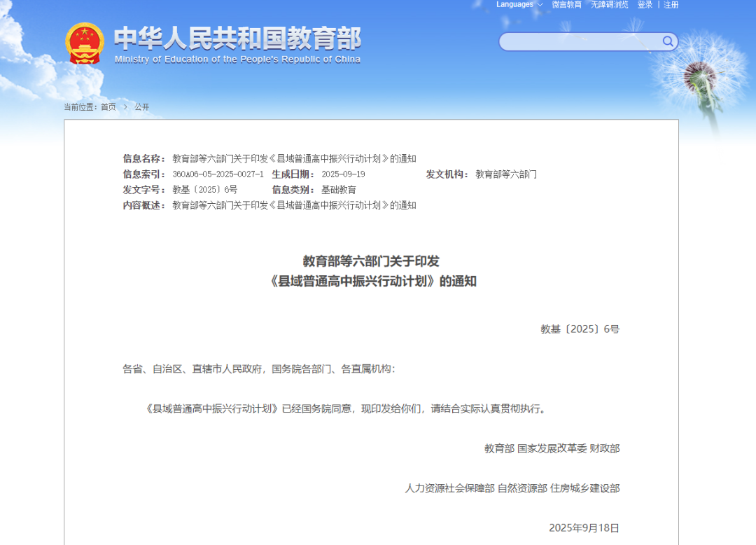Open the Languages dropdown

(519, 4)
